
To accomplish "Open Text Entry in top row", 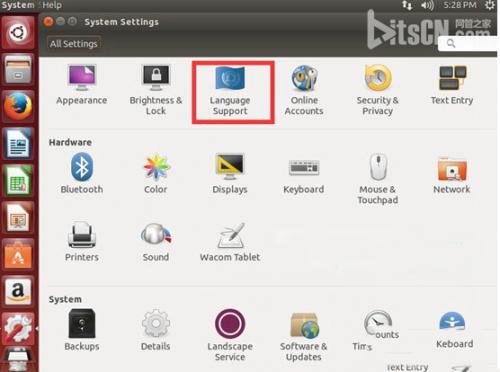I will (x=452, y=85).
